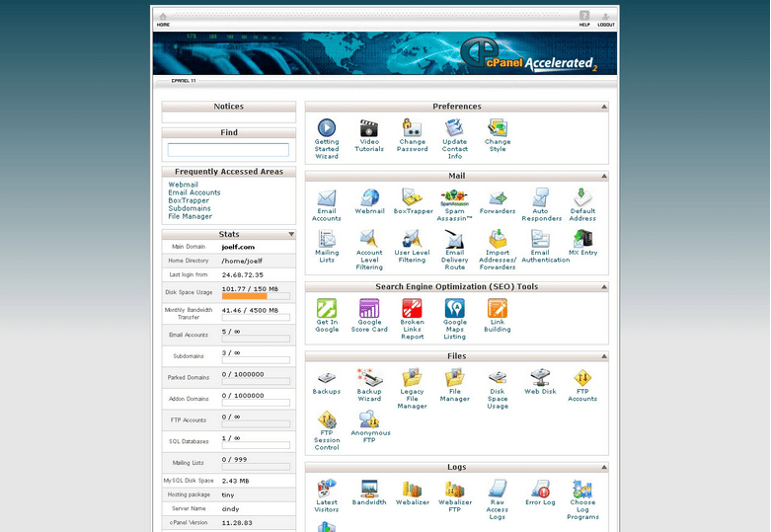
Task: Log out via Logout icon
Action: 606,19
